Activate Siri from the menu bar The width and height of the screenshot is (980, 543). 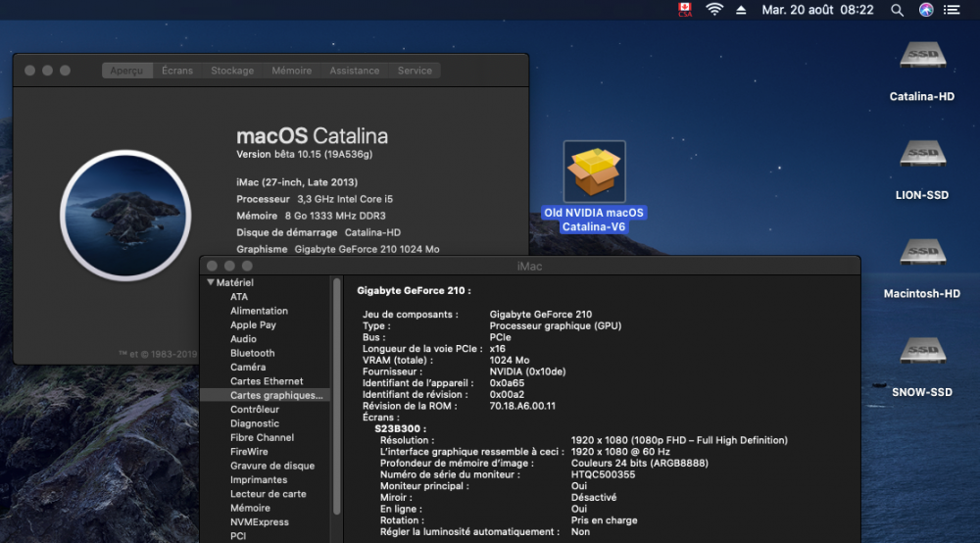pyautogui.click(x=926, y=10)
